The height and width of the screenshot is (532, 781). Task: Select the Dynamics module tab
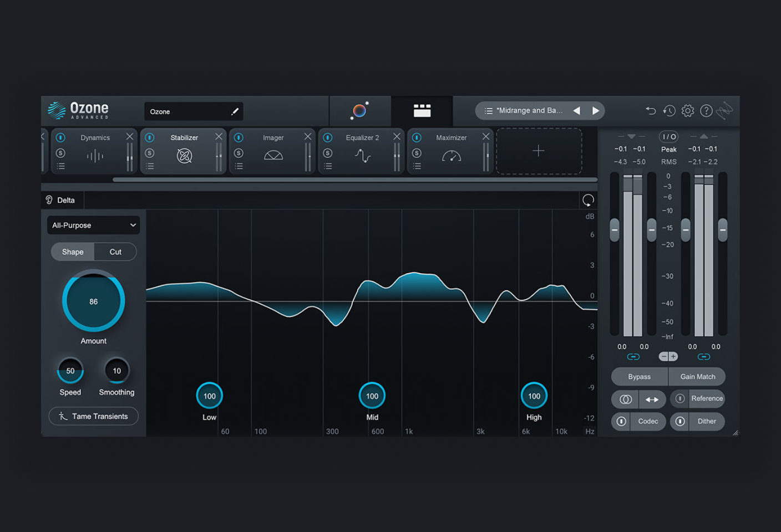[x=95, y=151]
